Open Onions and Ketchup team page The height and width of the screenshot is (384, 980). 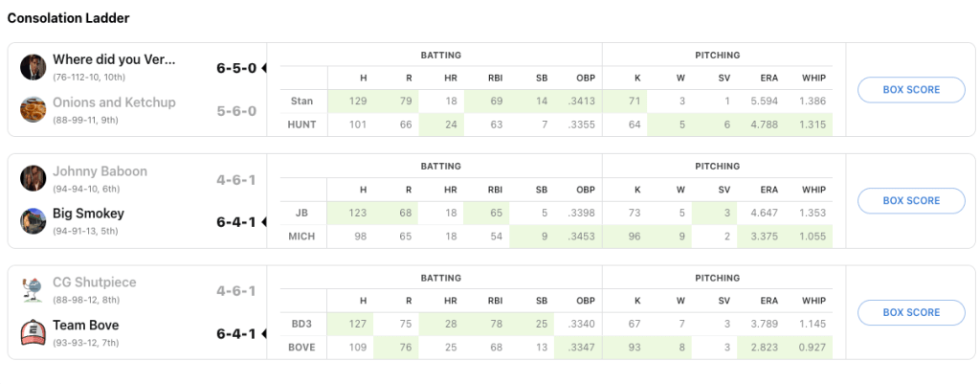click(x=114, y=102)
